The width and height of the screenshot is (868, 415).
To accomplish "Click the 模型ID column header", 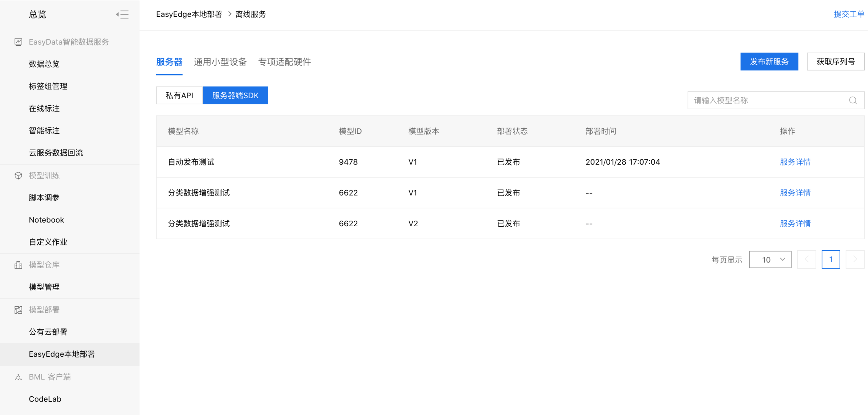I will coord(350,131).
